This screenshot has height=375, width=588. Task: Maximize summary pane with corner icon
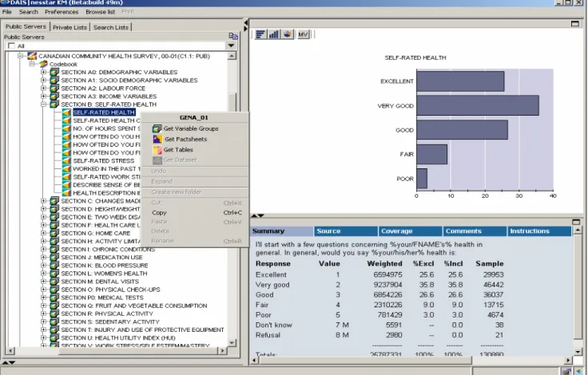coord(576,222)
